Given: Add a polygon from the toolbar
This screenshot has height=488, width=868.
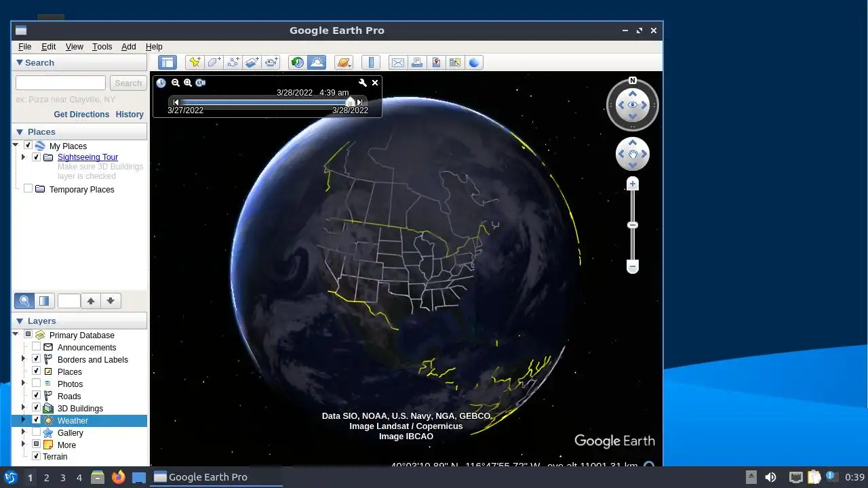Looking at the screenshot, I should point(214,62).
